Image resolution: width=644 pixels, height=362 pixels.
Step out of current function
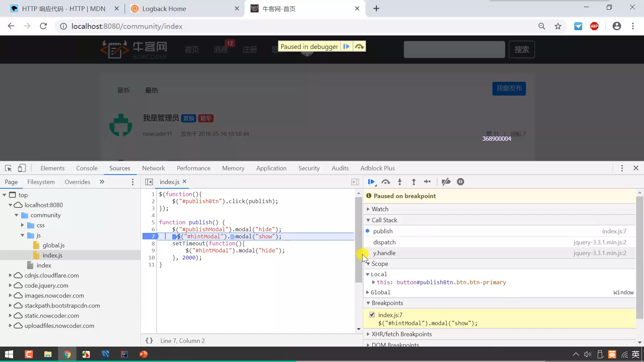click(x=414, y=182)
